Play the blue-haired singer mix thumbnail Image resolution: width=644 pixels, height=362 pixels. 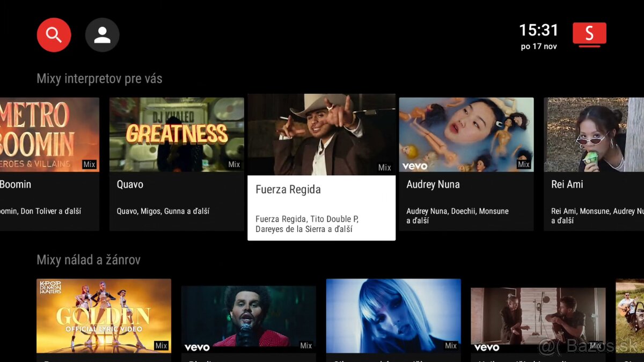(393, 315)
